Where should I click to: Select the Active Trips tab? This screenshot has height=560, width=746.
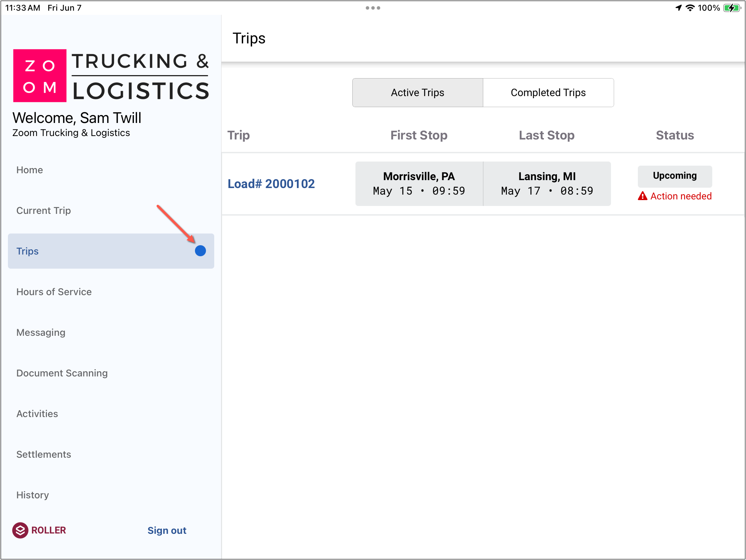[417, 93]
